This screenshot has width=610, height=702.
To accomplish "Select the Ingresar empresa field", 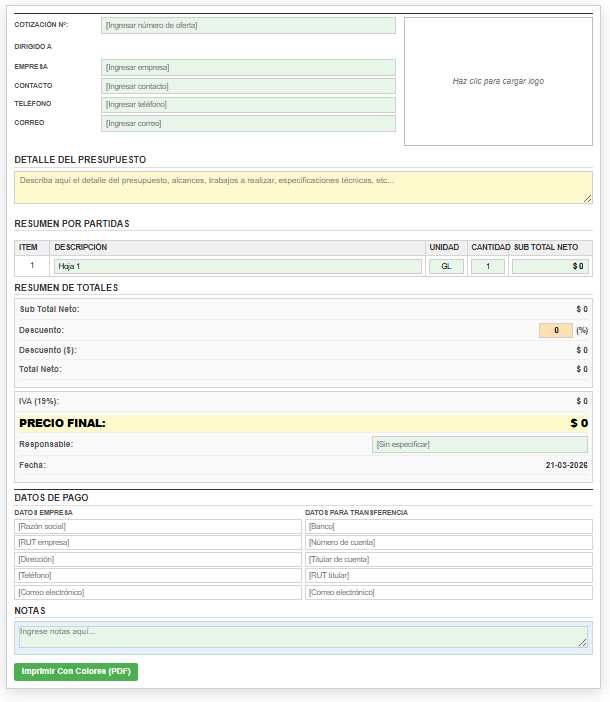I will coord(248,67).
